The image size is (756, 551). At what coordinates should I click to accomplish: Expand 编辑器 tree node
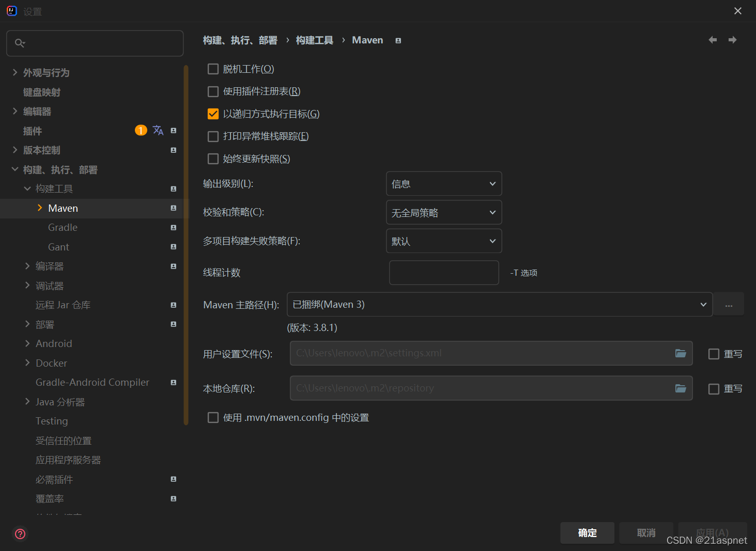point(15,111)
